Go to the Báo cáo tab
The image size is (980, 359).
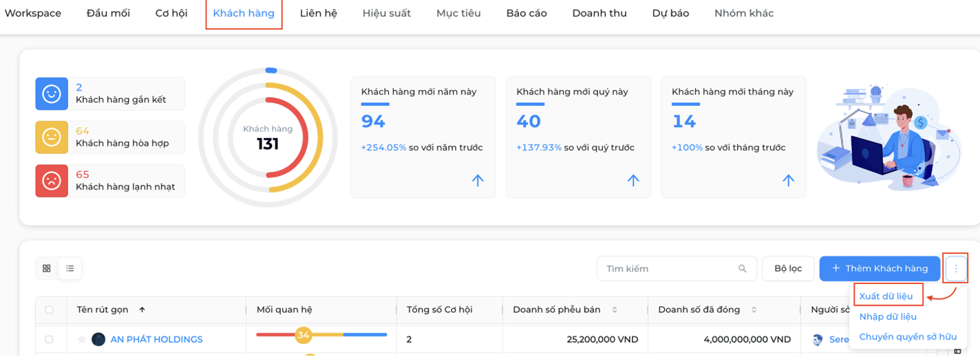point(526,13)
